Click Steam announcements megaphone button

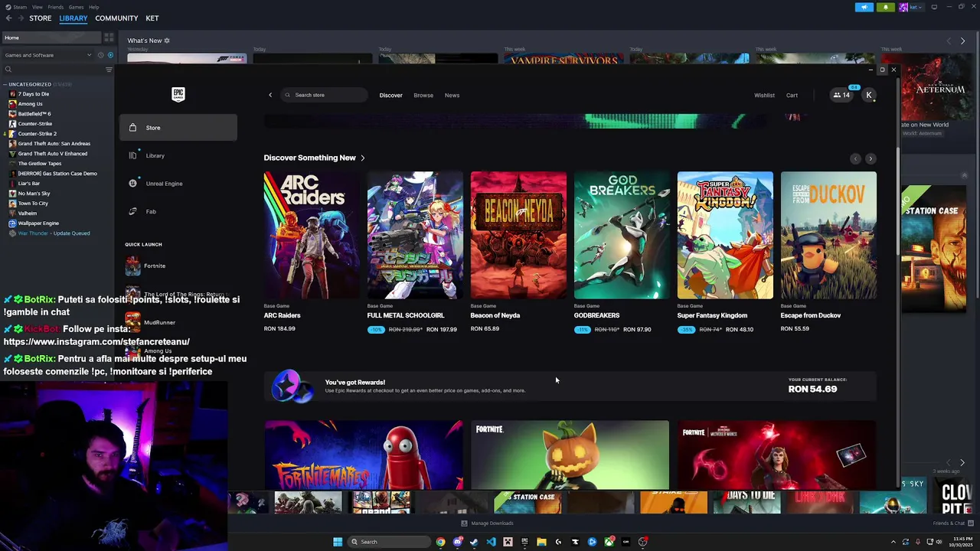tap(864, 7)
